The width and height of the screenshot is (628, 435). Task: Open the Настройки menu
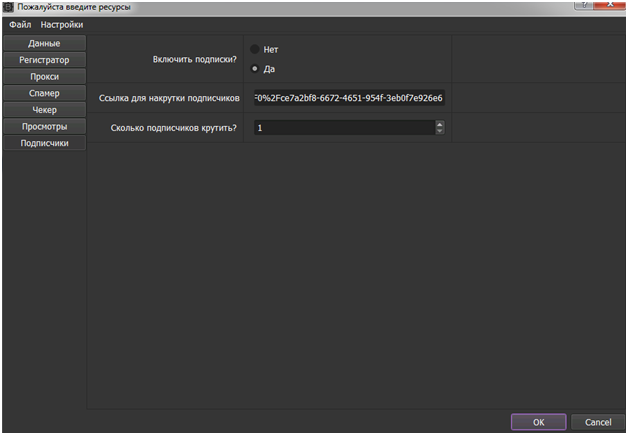[62, 24]
